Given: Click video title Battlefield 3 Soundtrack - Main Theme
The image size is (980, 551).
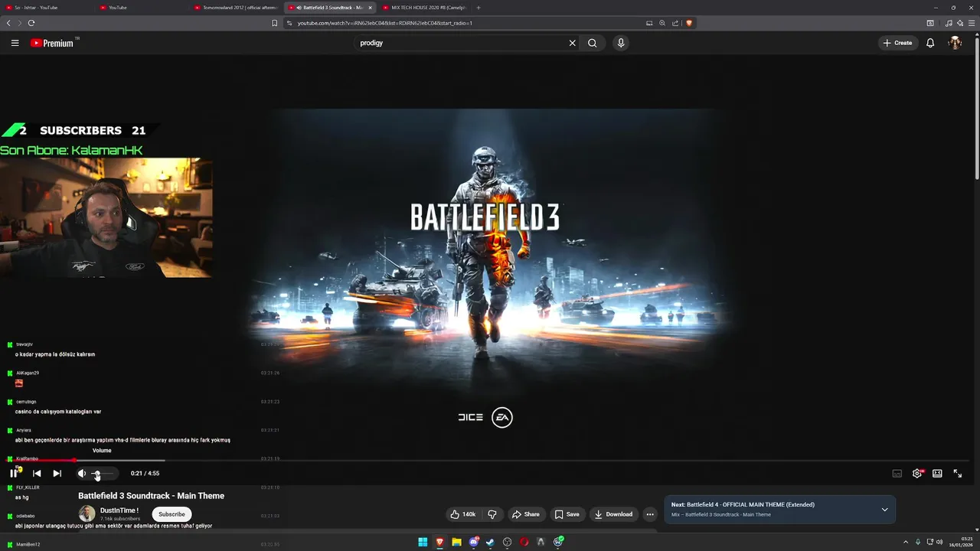Looking at the screenshot, I should pyautogui.click(x=151, y=496).
